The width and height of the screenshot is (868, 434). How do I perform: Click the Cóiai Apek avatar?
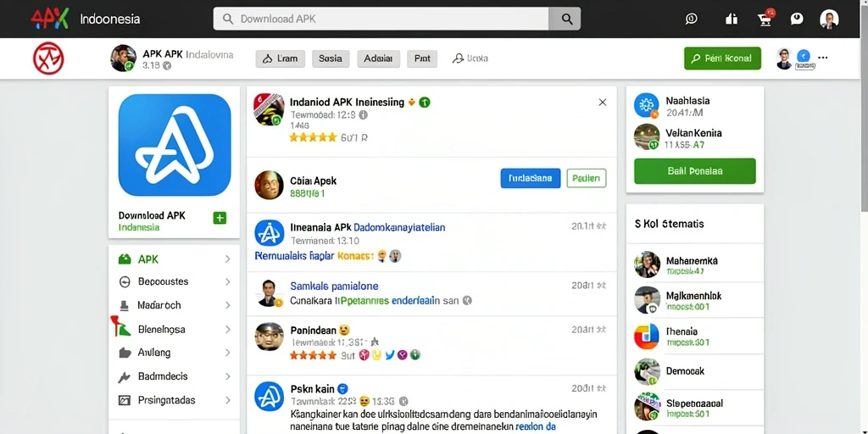[x=269, y=185]
